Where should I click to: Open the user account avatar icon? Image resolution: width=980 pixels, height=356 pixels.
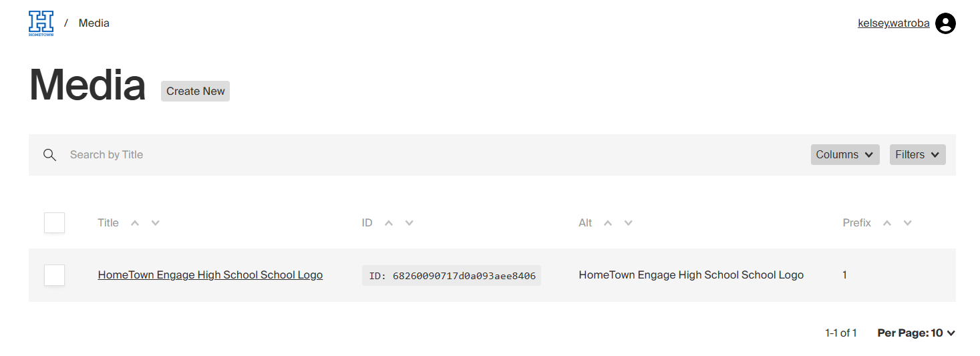click(x=945, y=23)
